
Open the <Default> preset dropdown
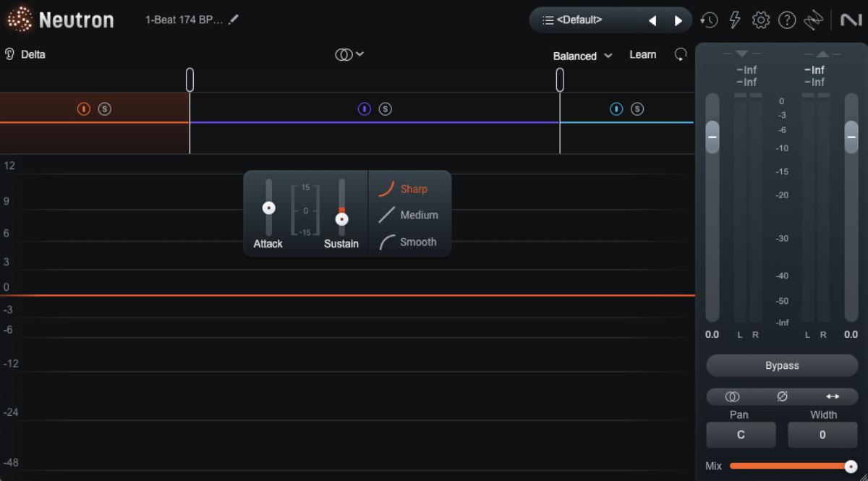(579, 20)
